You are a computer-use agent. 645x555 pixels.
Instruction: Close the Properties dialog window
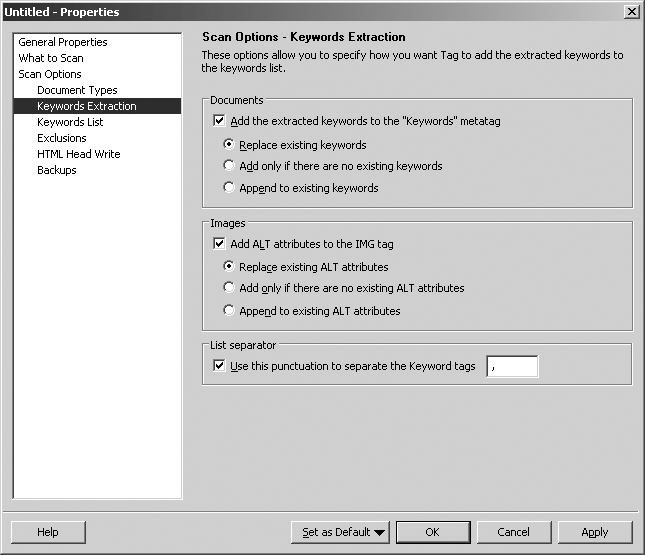[x=631, y=11]
